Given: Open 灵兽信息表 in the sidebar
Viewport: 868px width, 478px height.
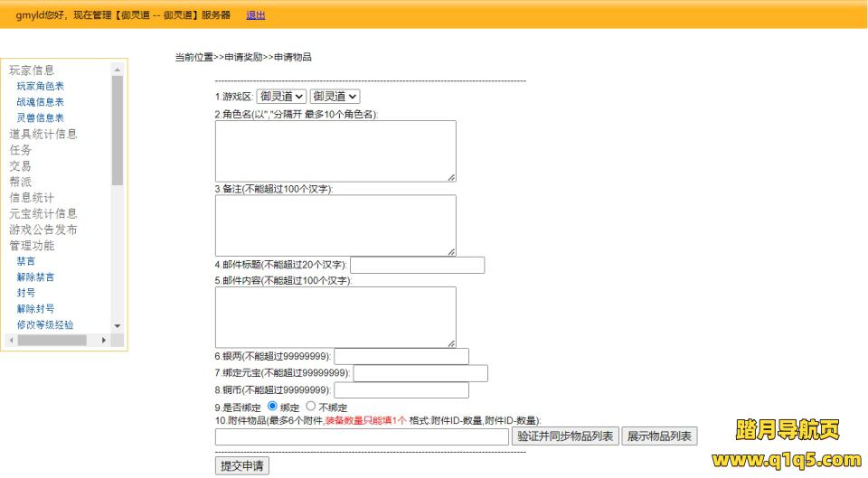Looking at the screenshot, I should pyautogui.click(x=40, y=117).
